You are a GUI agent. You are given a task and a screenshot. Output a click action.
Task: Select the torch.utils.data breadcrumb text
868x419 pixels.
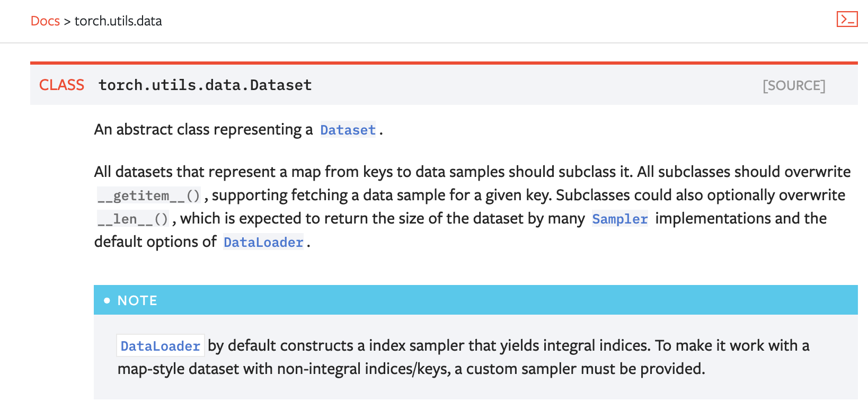pos(118,21)
